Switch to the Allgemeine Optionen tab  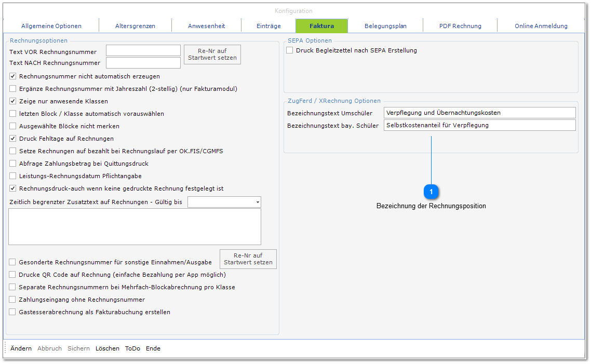coord(51,26)
